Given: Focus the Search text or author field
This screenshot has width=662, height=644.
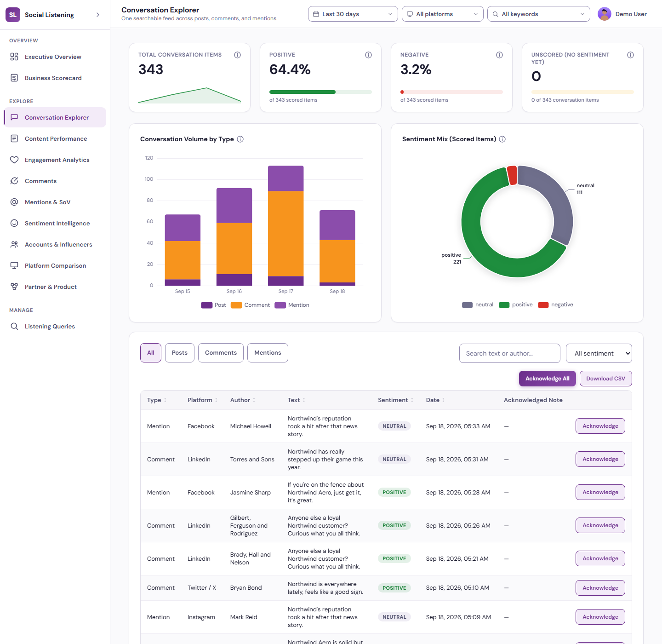Looking at the screenshot, I should (x=509, y=353).
